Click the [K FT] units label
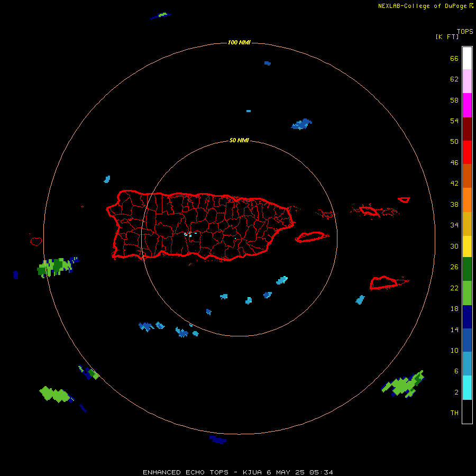The height and width of the screenshot is (476, 476). pos(447,36)
